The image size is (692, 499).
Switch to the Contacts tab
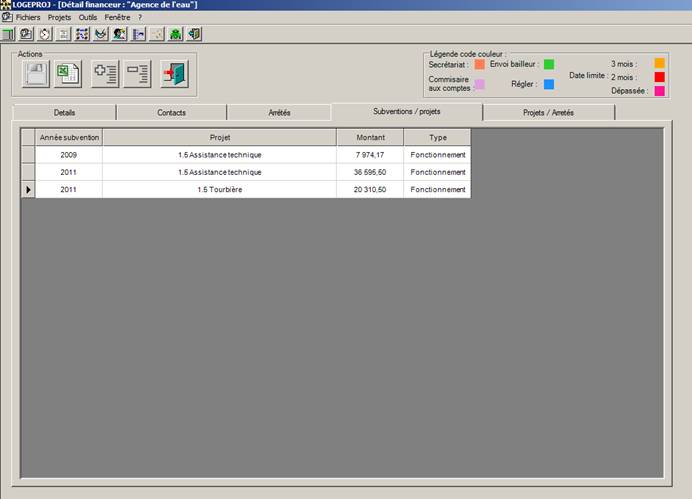click(171, 113)
